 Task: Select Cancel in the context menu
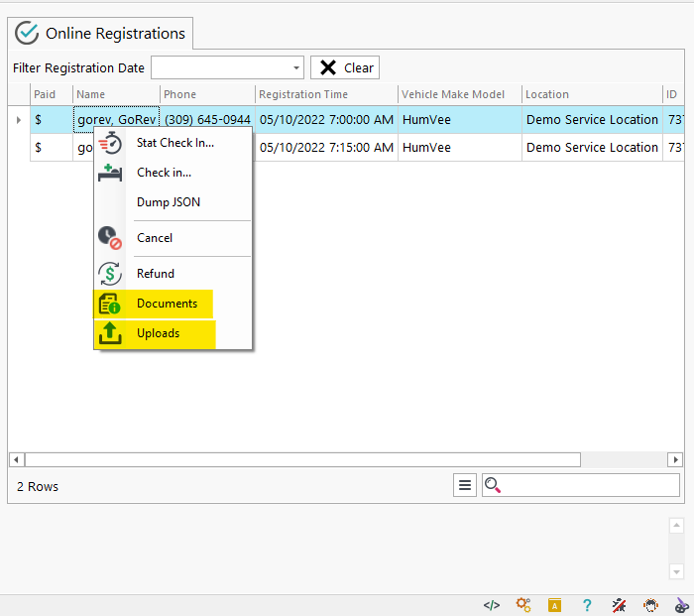click(x=155, y=238)
